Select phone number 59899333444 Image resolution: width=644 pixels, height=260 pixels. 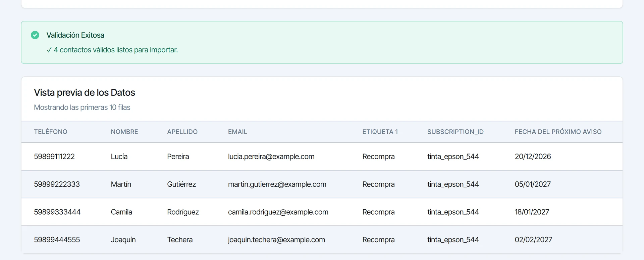pos(57,212)
